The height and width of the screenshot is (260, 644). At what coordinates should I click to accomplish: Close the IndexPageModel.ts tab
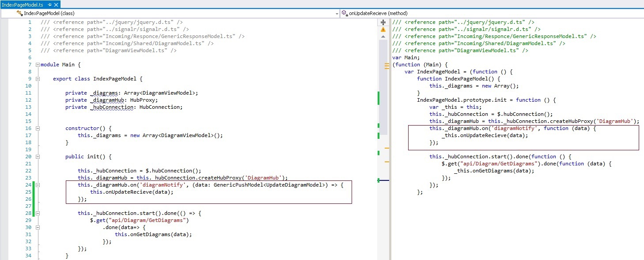(56, 4)
